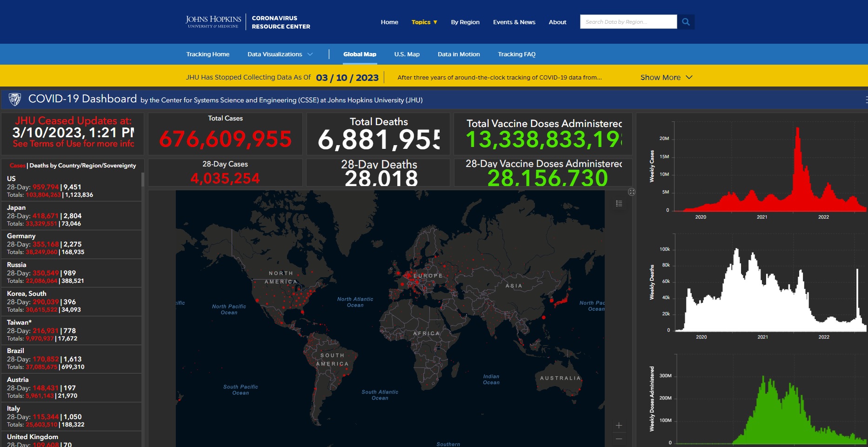Open Tracking Home link
Image resolution: width=868 pixels, height=447 pixels.
click(207, 54)
